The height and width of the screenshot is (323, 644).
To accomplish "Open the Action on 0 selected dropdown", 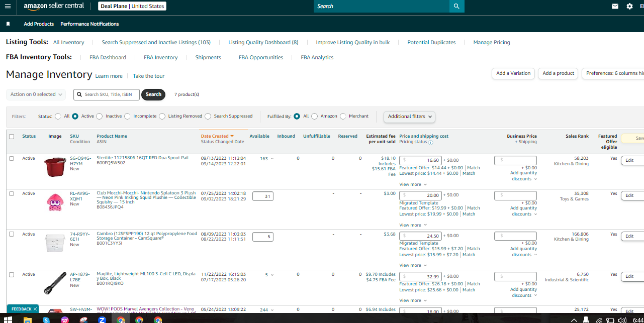I will click(x=36, y=94).
